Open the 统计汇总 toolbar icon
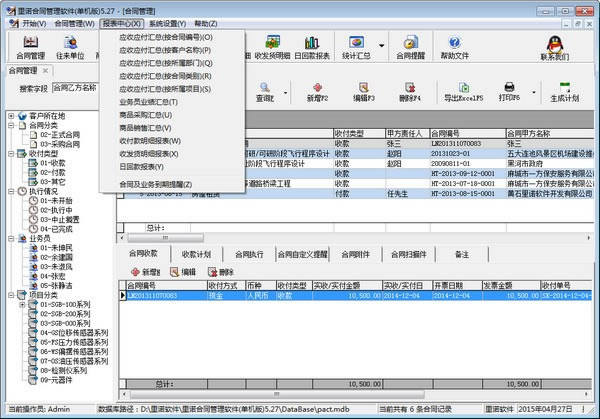The image size is (600, 419). pos(357,45)
